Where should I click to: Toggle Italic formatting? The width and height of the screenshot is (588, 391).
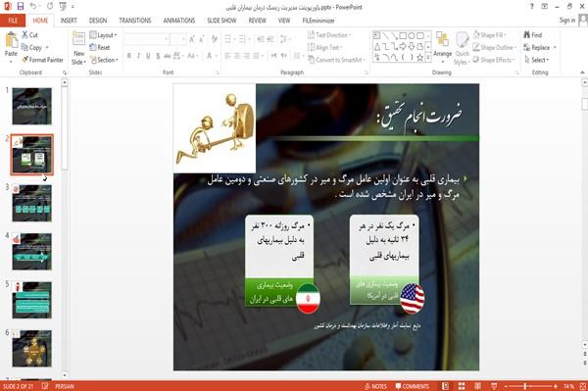138,56
